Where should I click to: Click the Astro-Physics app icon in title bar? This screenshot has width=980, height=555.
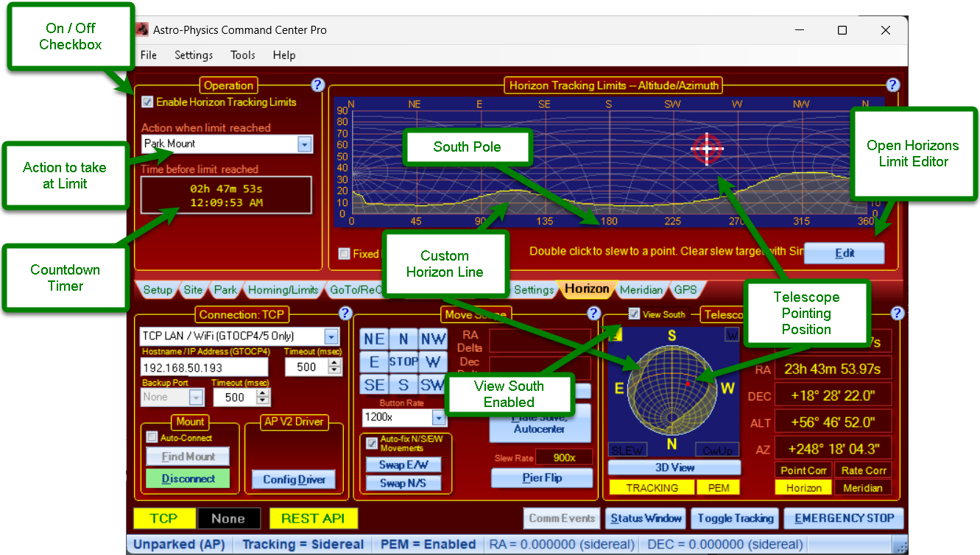142,29
